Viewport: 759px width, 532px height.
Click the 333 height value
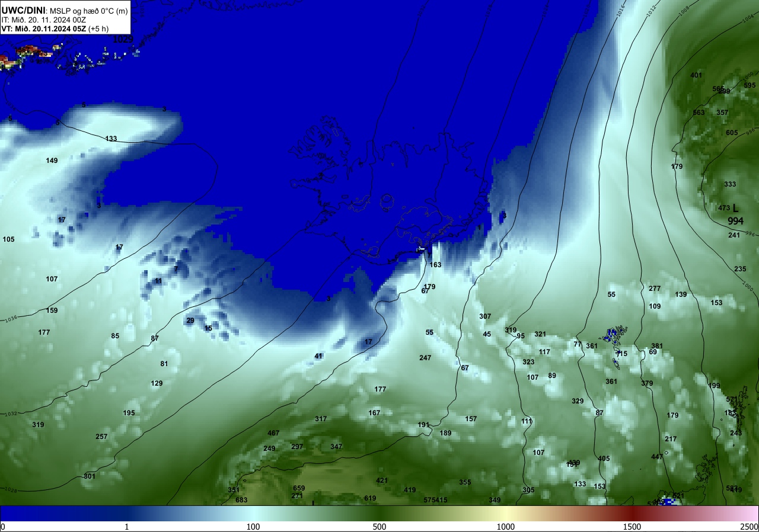coord(730,184)
